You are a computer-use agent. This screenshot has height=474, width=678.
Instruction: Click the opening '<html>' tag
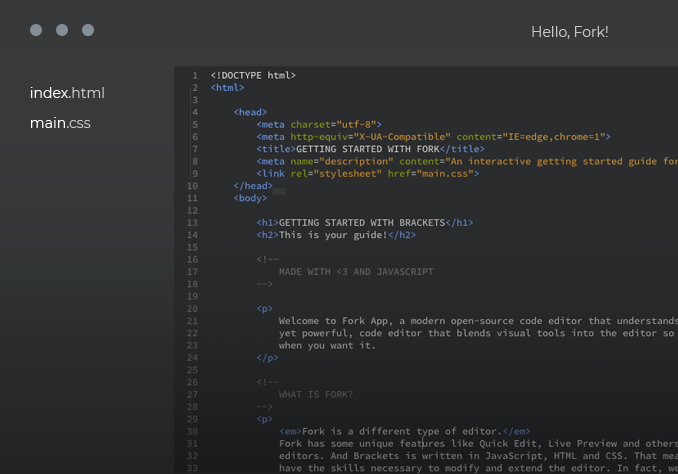coord(227,88)
